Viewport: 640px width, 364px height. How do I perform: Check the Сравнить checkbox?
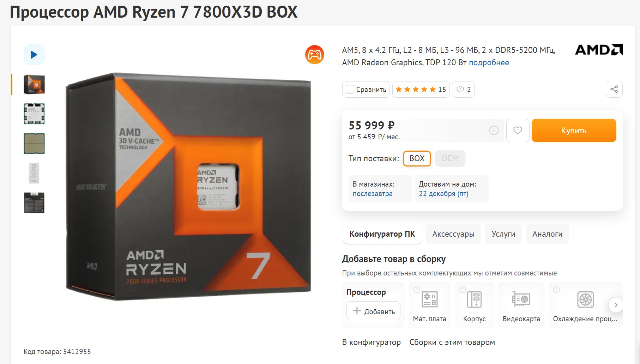tap(350, 89)
